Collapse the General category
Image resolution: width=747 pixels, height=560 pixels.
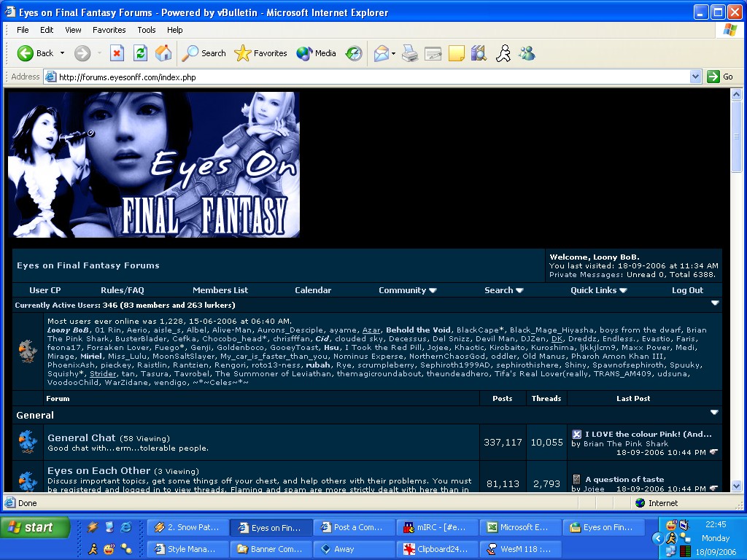(x=714, y=413)
